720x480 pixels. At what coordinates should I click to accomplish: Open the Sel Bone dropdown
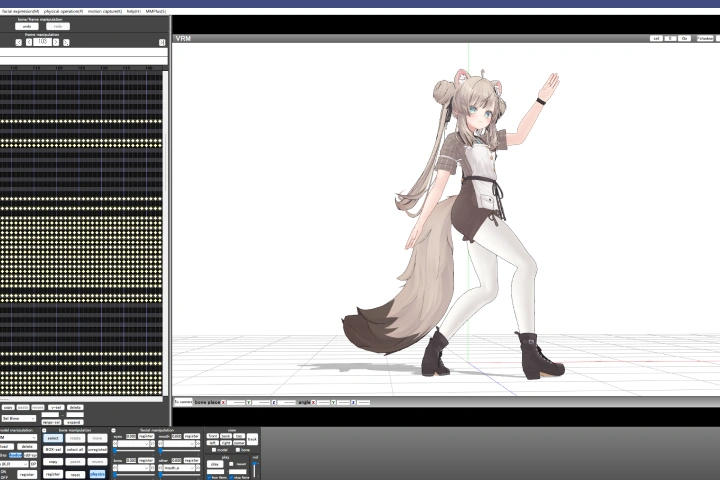tap(19, 418)
